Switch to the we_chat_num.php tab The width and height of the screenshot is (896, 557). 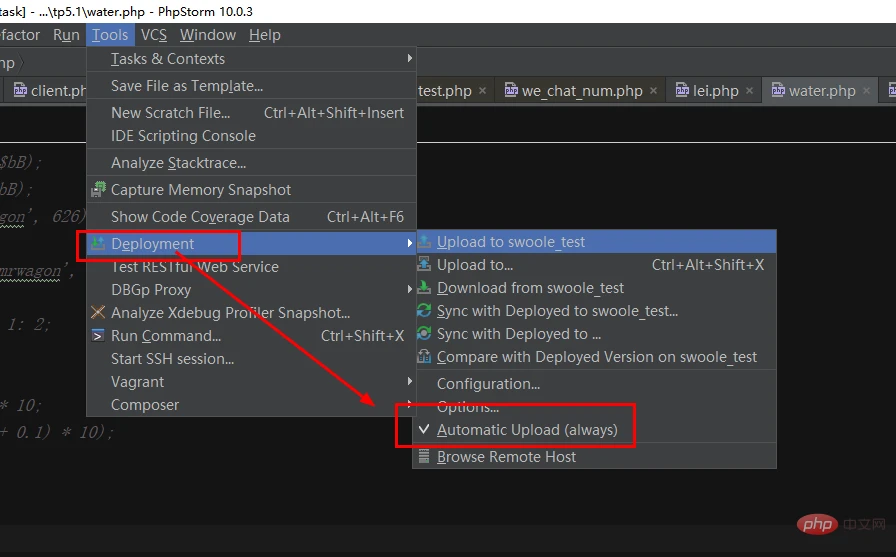582,91
